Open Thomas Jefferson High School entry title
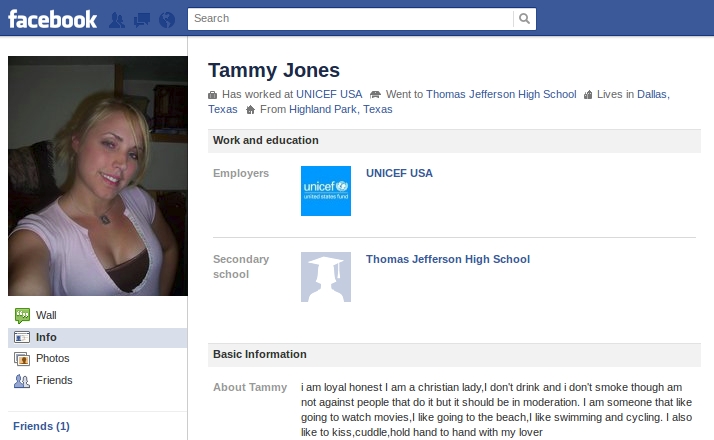 click(448, 259)
